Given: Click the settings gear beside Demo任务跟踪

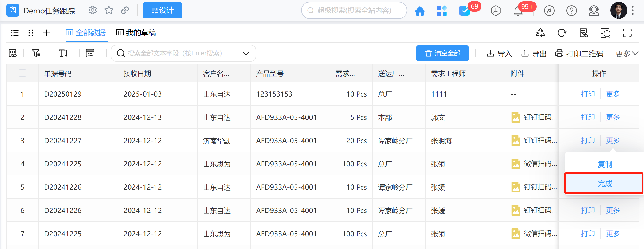Looking at the screenshot, I should coord(92,11).
